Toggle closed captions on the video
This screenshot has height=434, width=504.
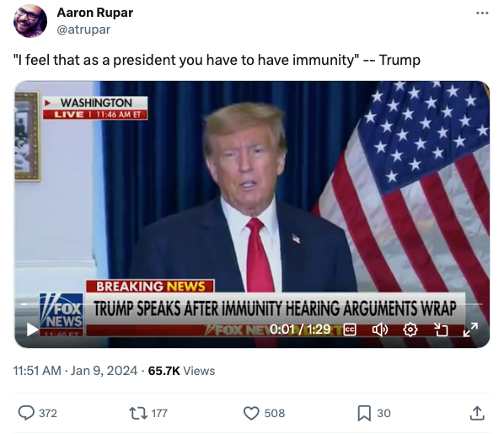coord(350,330)
